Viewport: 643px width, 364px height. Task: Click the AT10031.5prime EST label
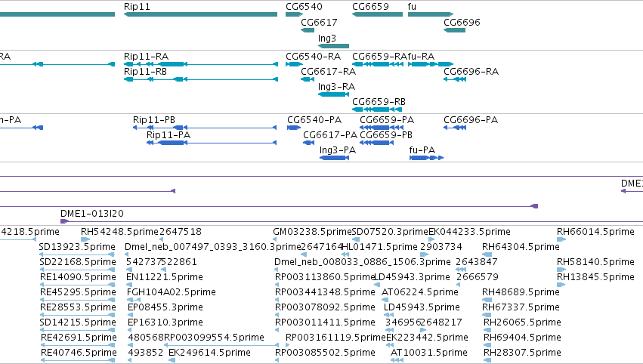429,353
